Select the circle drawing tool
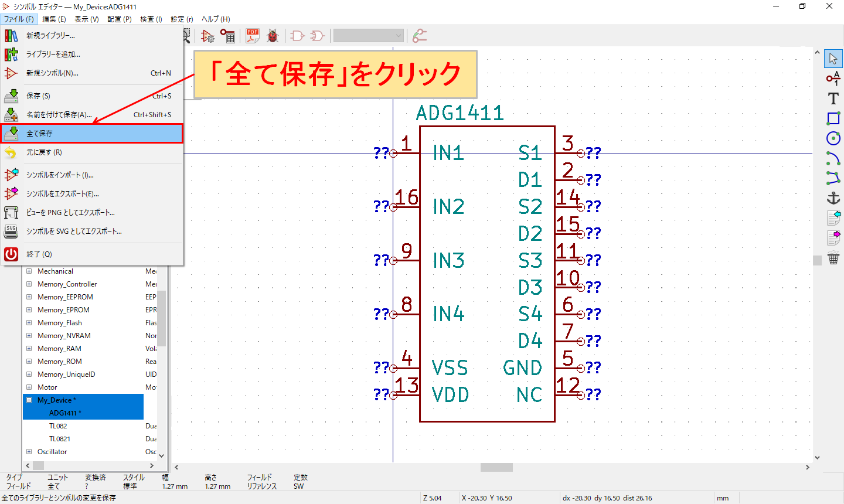 click(x=833, y=138)
